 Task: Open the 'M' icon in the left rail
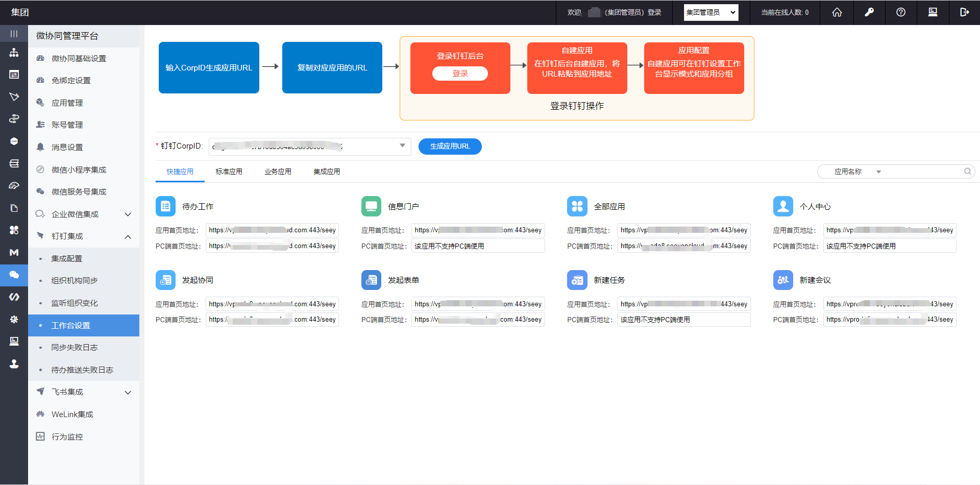[14, 252]
